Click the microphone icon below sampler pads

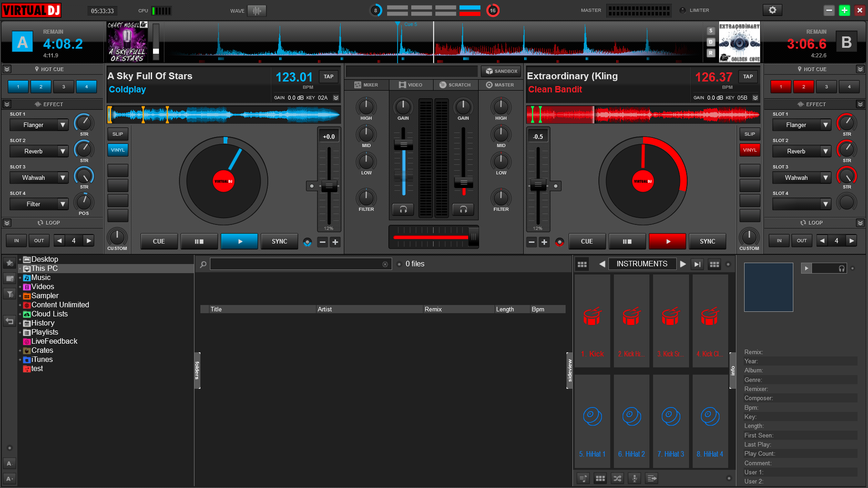tap(634, 478)
